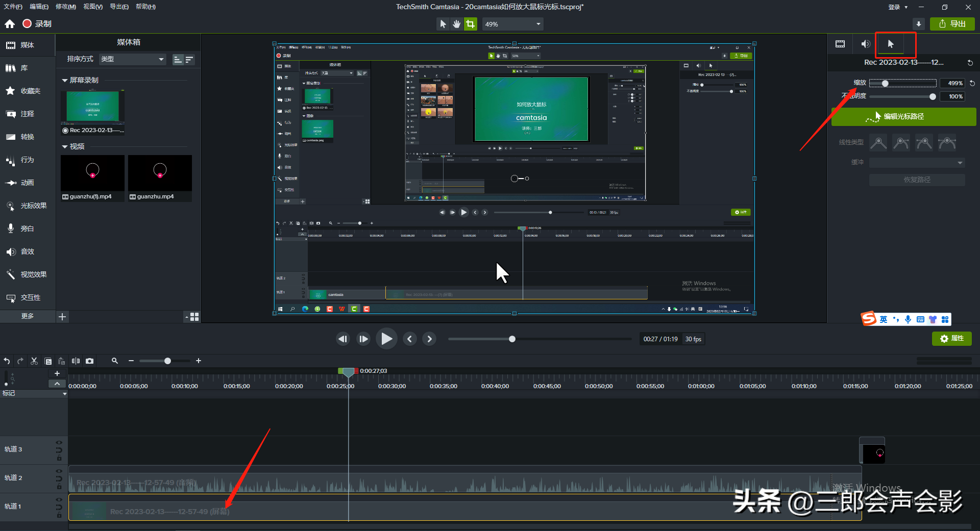Open the 旁白 voice narration tab
The image size is (980, 531).
(27, 229)
